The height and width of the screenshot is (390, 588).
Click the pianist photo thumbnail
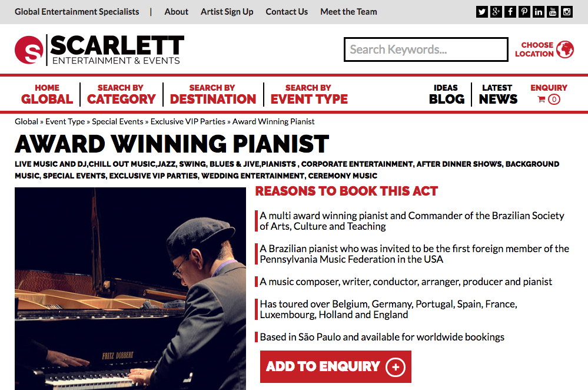click(130, 289)
